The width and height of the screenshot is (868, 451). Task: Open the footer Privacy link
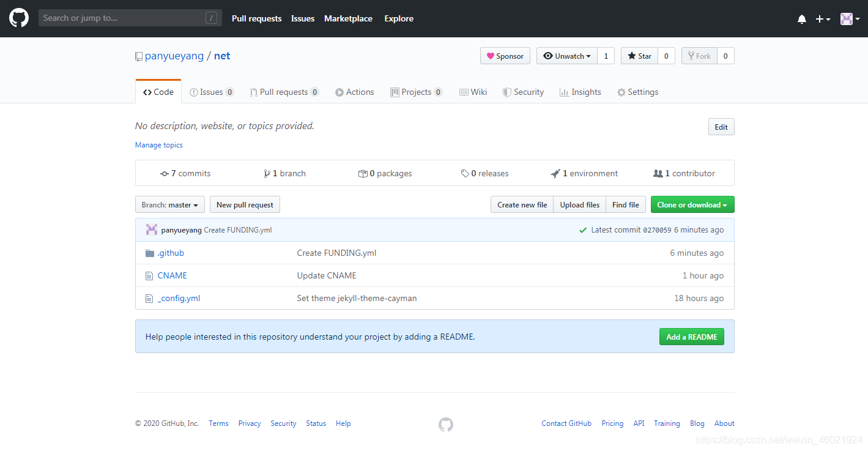coord(250,423)
